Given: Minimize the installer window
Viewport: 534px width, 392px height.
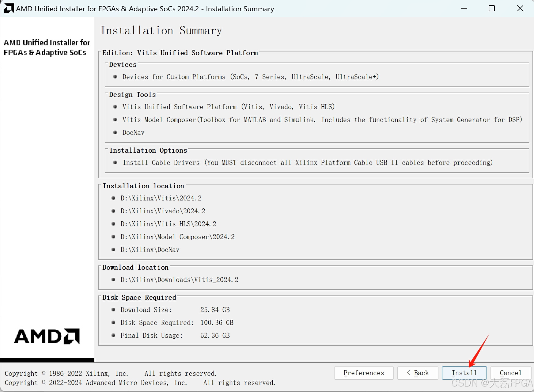Looking at the screenshot, I should click(464, 9).
